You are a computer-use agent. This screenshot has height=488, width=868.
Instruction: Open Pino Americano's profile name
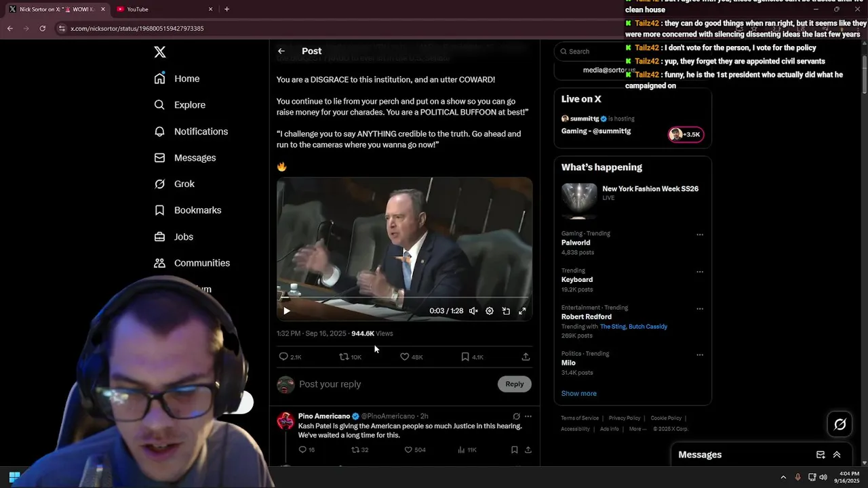coord(324,416)
